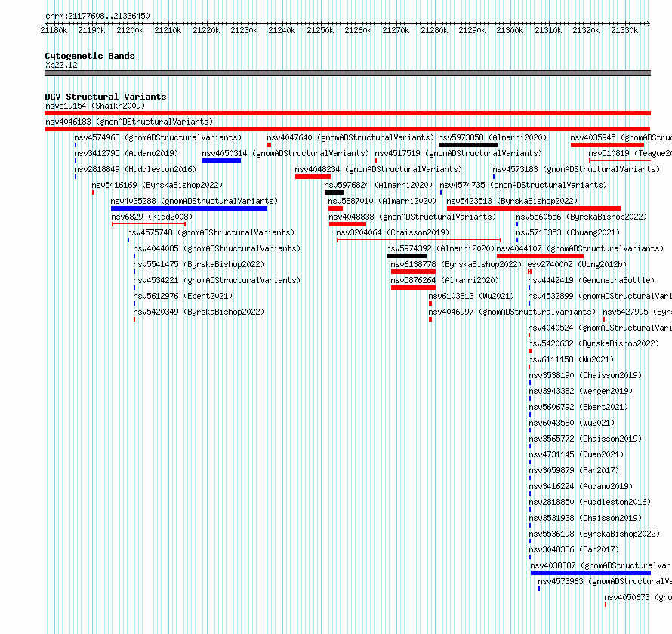672x634 pixels.
Task: Select nsv3059879 (Fan2017) label
Action: pyautogui.click(x=574, y=470)
